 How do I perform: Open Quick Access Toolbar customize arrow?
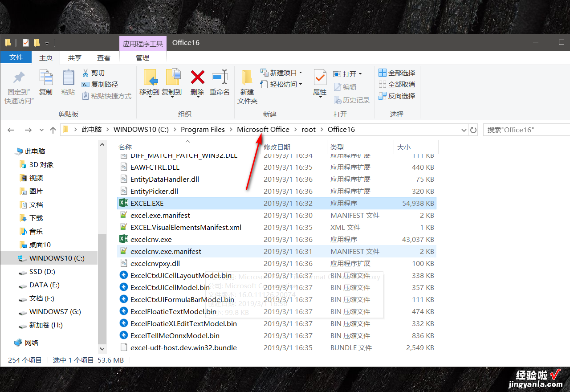(47, 43)
